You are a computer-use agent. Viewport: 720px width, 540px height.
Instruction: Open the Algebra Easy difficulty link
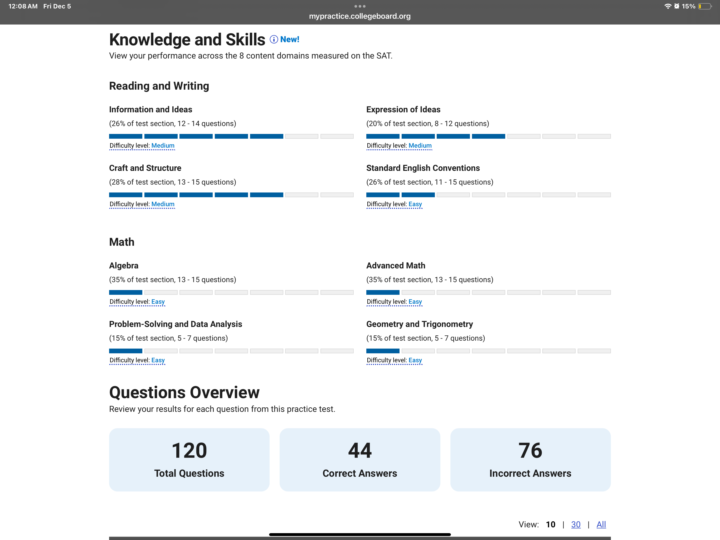[158, 302]
